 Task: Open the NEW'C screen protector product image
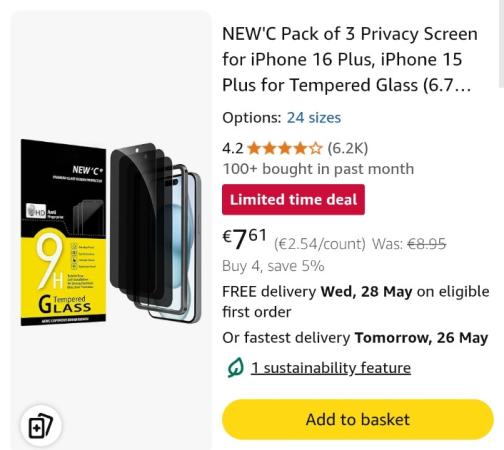(111, 232)
